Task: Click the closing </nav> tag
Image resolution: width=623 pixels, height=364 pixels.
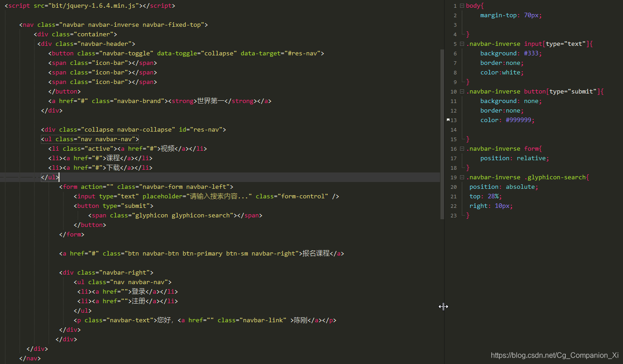Action: pyautogui.click(x=30, y=358)
